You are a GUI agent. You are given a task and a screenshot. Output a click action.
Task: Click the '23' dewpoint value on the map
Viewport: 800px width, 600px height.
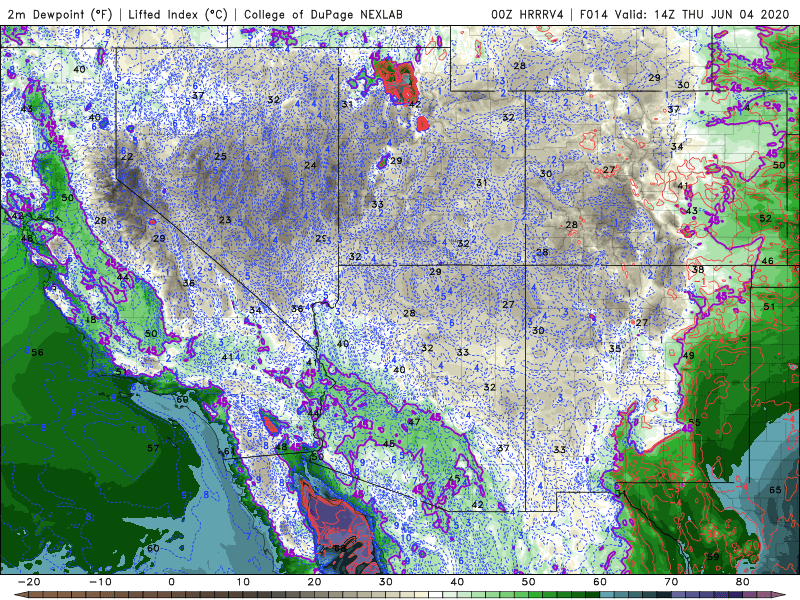tap(225, 220)
